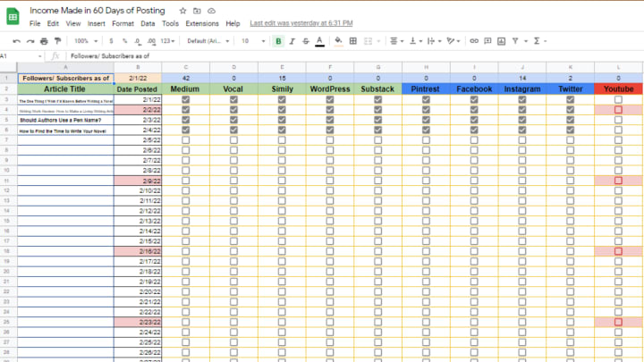Select column C header
Screen dimensions: 644x362
[186, 67]
